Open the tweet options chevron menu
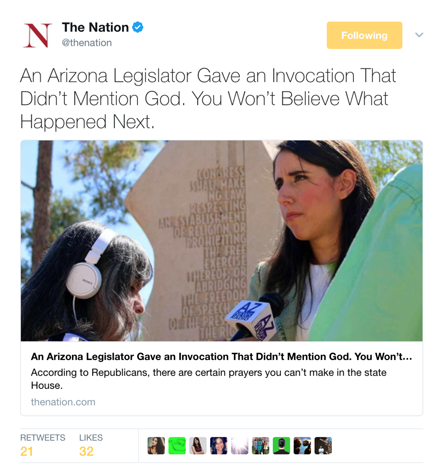This screenshot has width=447, height=468. [419, 35]
